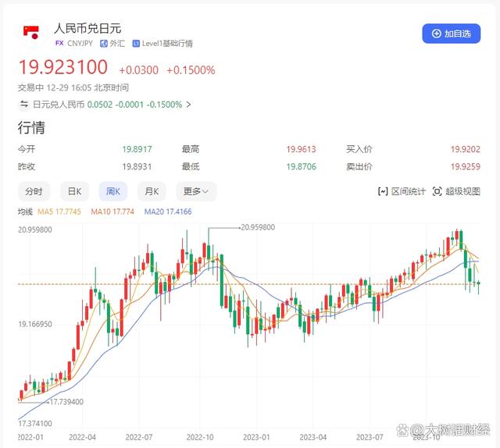Screen dimensions: 500x448
Task: Click the 最低 value 19.8706
Action: coord(301,166)
